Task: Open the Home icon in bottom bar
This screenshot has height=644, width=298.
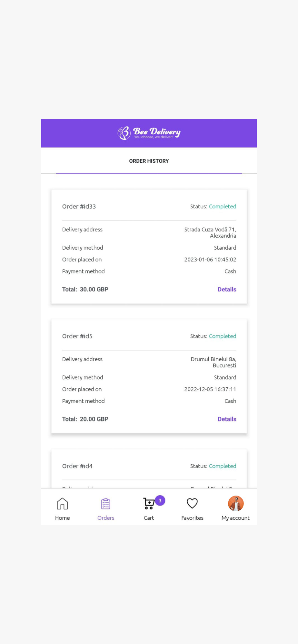Action: coord(62,504)
